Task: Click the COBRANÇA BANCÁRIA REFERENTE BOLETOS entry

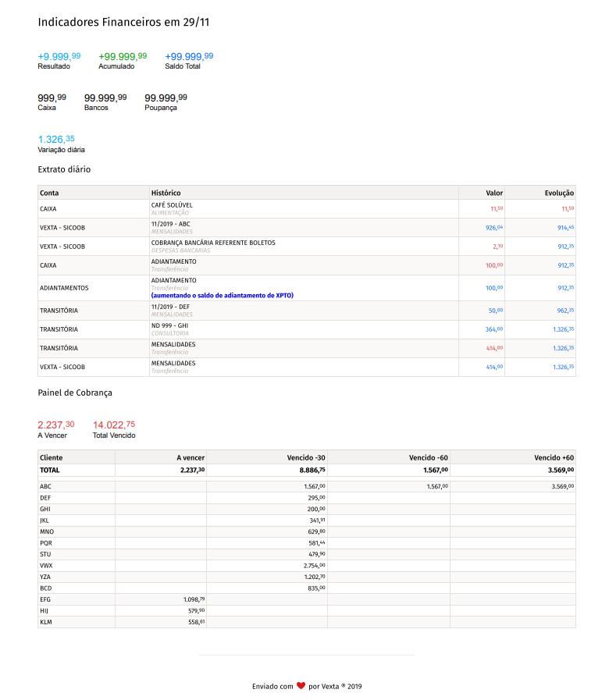Action: (213, 243)
